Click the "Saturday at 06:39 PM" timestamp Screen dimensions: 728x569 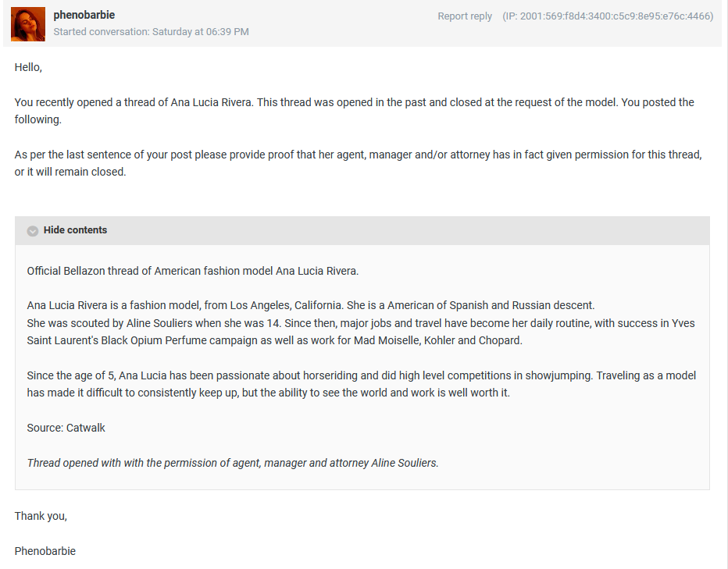click(201, 32)
